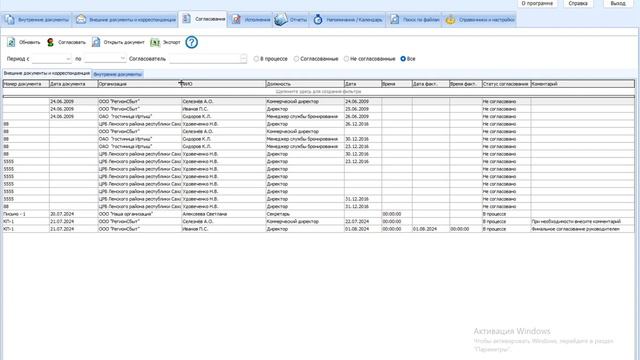Sort by ФИО column header
The image size is (640, 360).
point(224,84)
